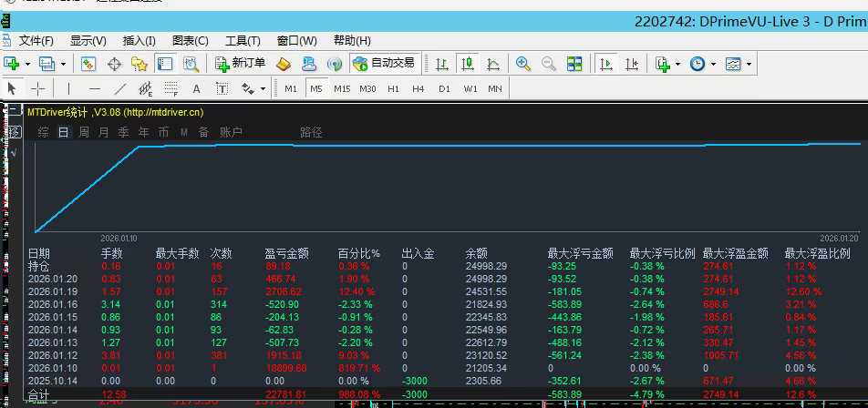
Task: Expand the Profiles dropdown arrow
Action: [x=63, y=65]
